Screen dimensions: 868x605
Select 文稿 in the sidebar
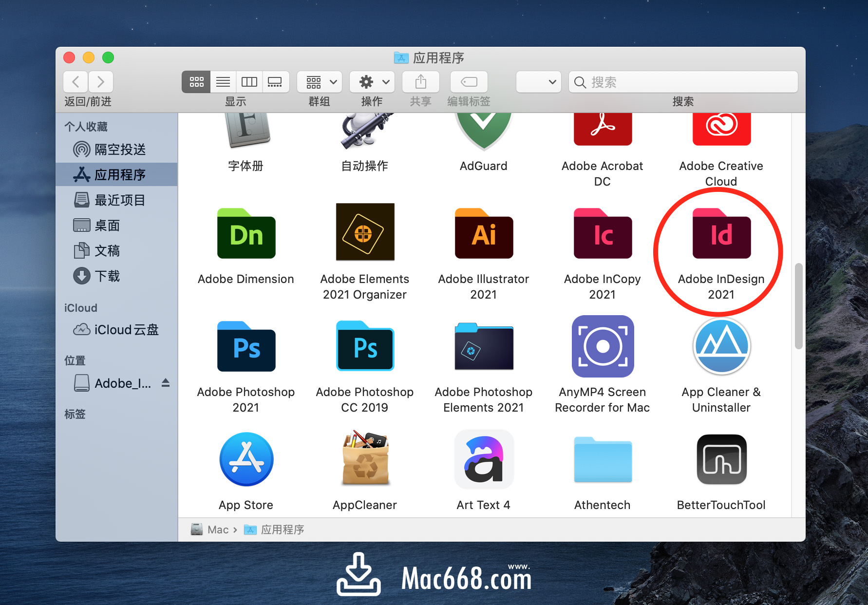[x=116, y=251]
